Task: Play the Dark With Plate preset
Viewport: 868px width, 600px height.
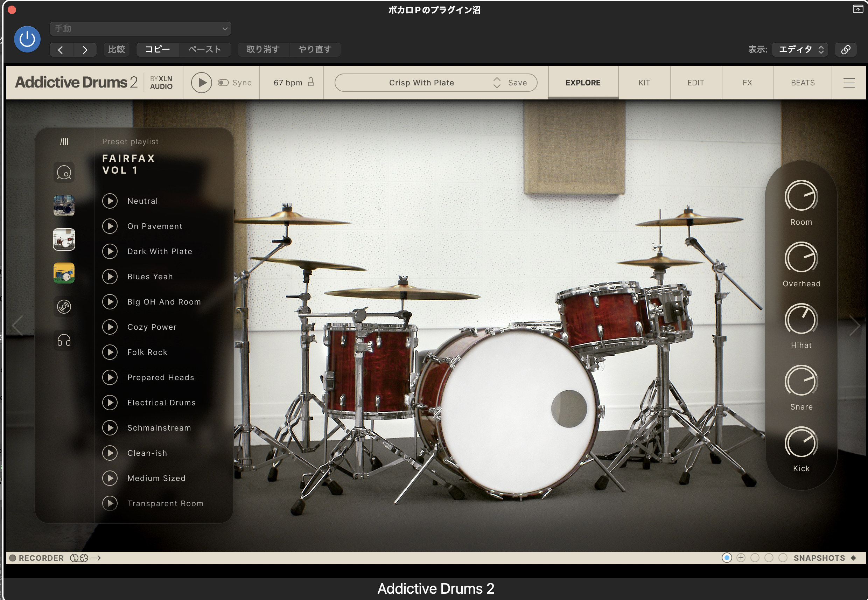Action: click(x=110, y=251)
